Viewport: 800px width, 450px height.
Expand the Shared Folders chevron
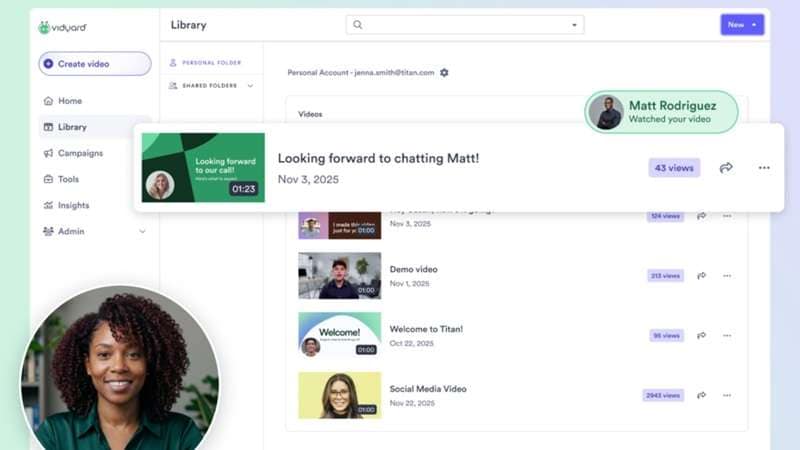click(250, 86)
